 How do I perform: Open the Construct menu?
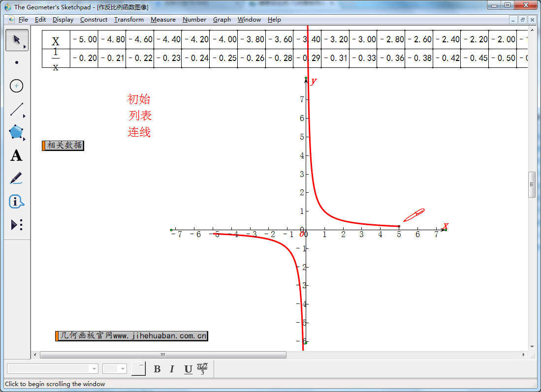[94, 20]
